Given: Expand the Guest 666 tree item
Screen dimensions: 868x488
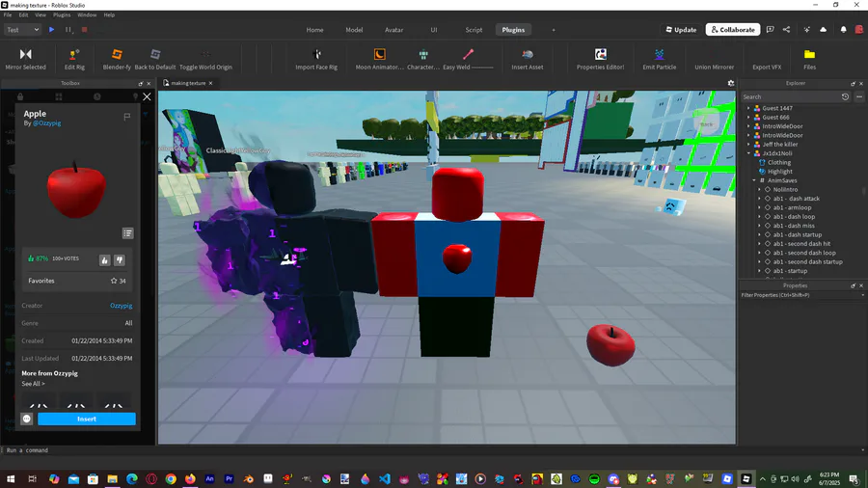Looking at the screenshot, I should (748, 118).
